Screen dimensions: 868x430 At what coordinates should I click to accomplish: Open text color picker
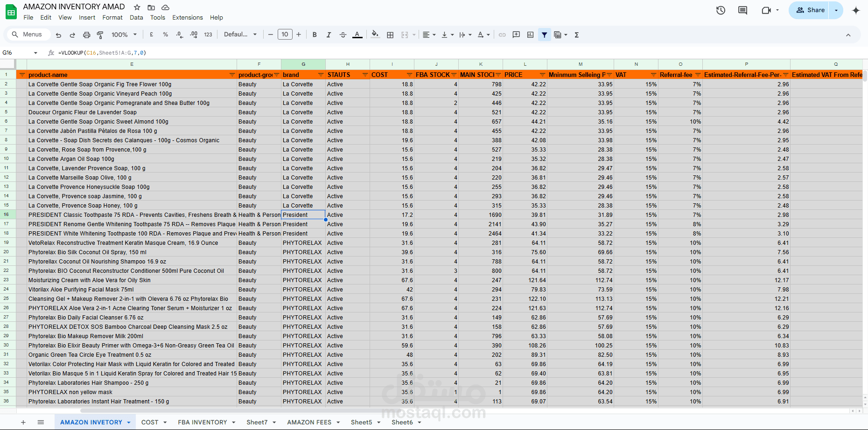click(x=357, y=35)
